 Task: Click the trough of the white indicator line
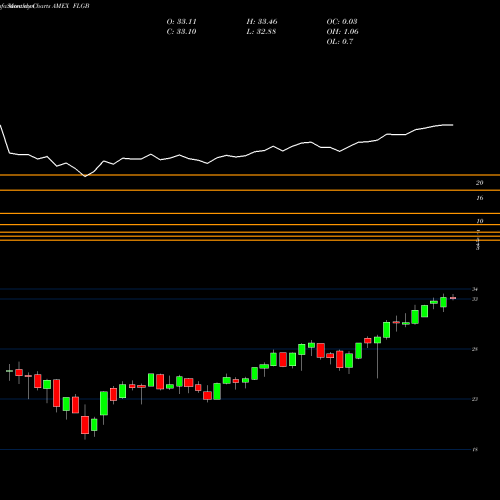pyautogui.click(x=85, y=176)
